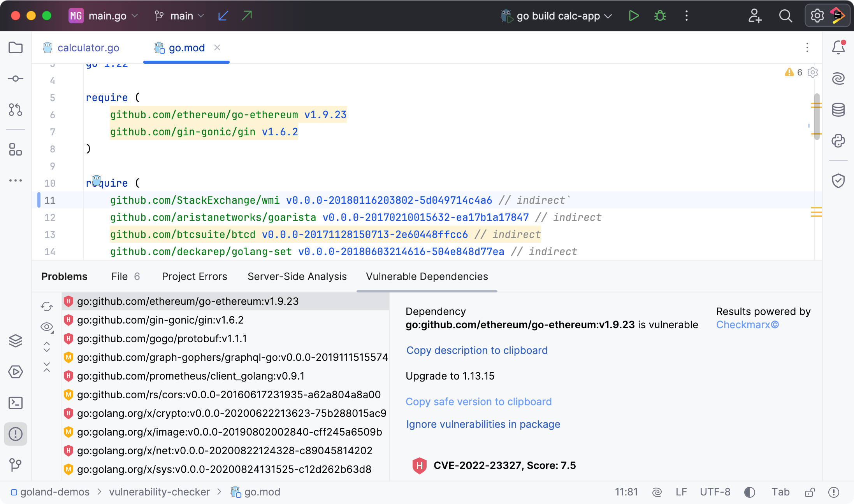854x504 pixels.
Task: Switch to Server-Side Analysis tab
Action: pos(297,276)
